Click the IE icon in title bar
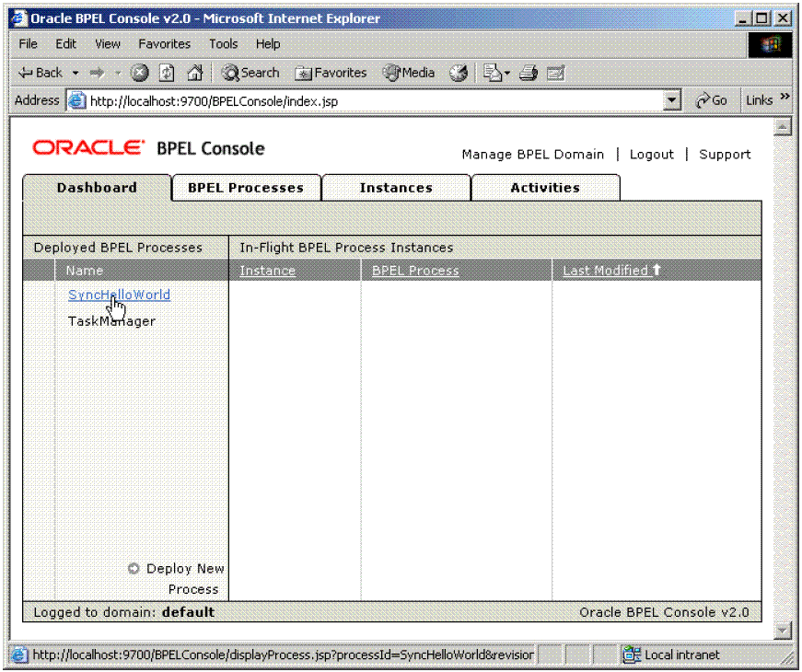Viewport: 802px width, 672px height. (x=19, y=18)
